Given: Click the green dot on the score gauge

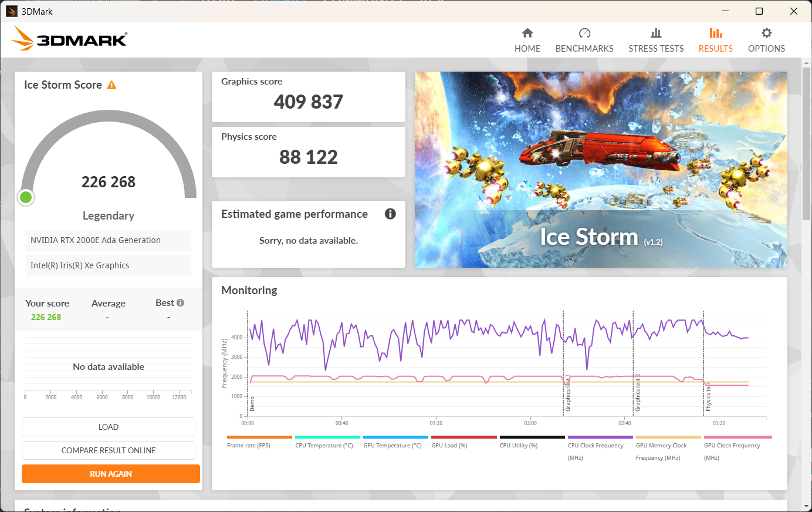Looking at the screenshot, I should pyautogui.click(x=26, y=197).
